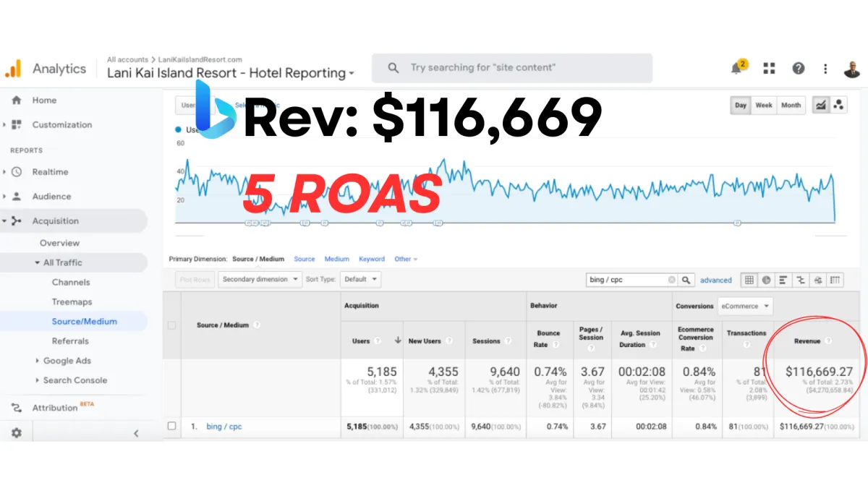The image size is (868, 488).
Task: Select the pivot table view icon
Action: tap(835, 280)
